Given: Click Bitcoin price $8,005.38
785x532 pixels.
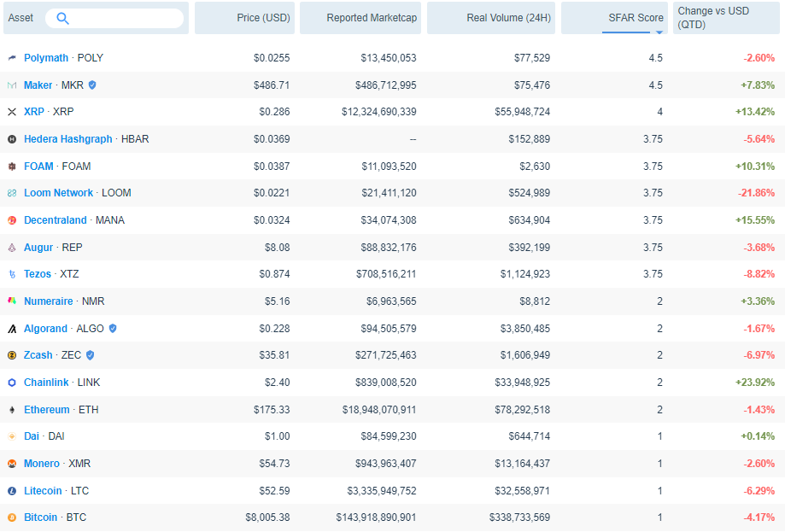Looking at the screenshot, I should 267,517.
